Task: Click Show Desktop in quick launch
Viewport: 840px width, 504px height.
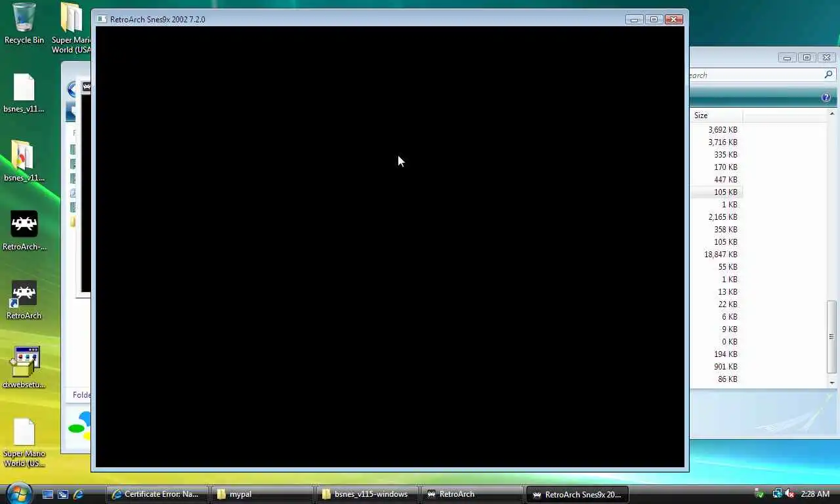Action: (x=48, y=494)
